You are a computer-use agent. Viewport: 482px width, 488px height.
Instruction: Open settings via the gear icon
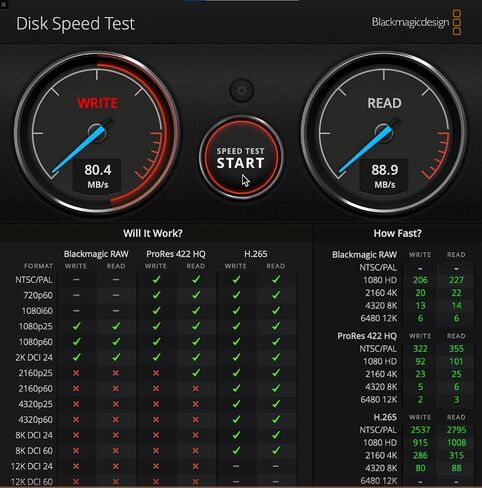242,90
